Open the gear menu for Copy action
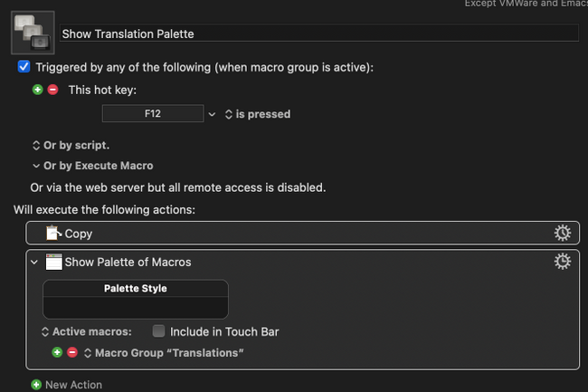 (562, 234)
